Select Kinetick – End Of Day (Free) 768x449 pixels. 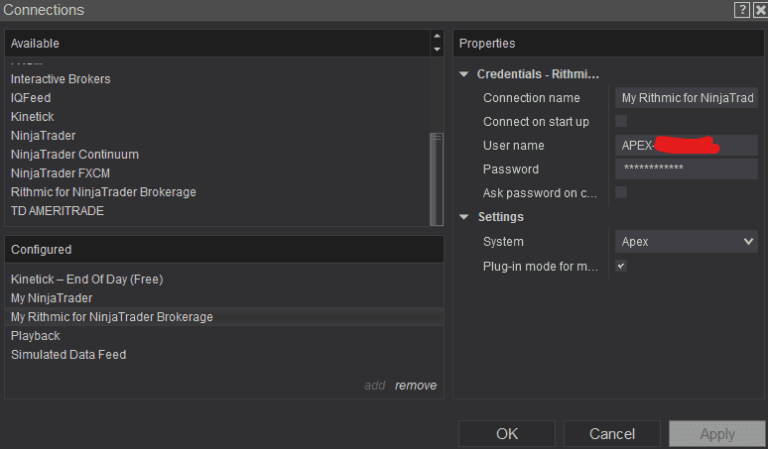tap(87, 279)
